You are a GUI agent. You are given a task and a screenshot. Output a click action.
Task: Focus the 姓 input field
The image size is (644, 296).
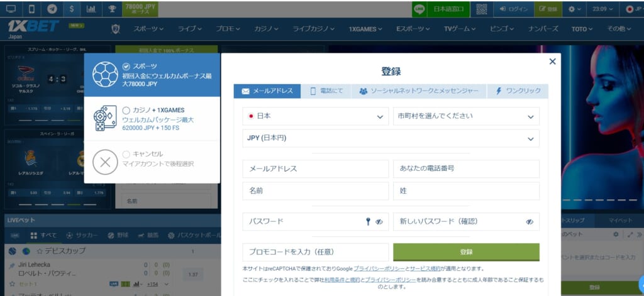(466, 191)
